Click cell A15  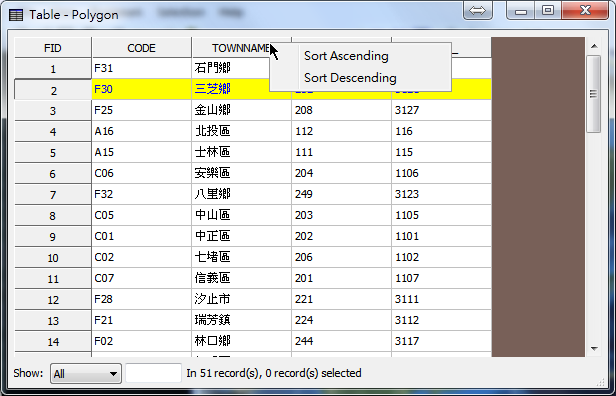pyautogui.click(x=141, y=152)
